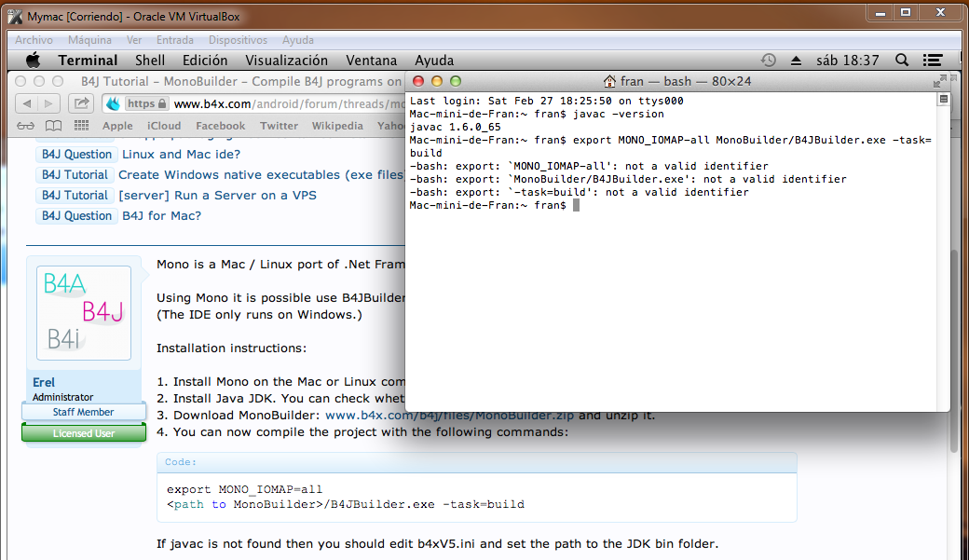Open 'B4J for Mac?' thread link

pyautogui.click(x=162, y=216)
